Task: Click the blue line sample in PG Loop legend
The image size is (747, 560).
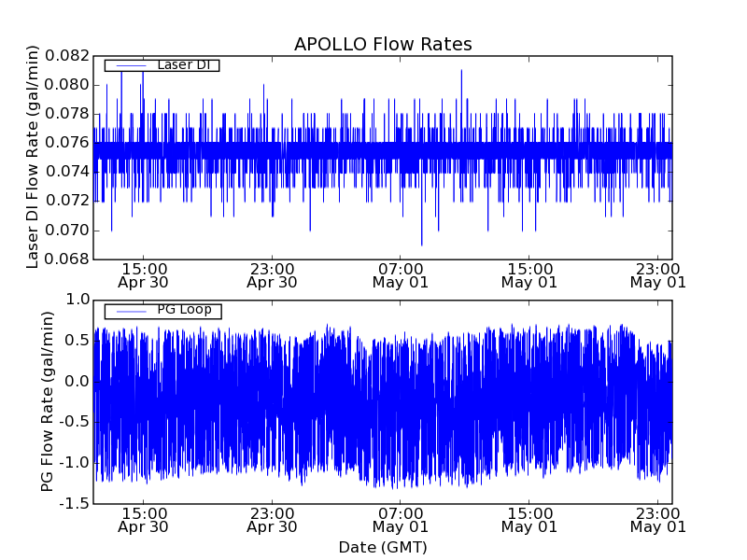Action: [130, 311]
